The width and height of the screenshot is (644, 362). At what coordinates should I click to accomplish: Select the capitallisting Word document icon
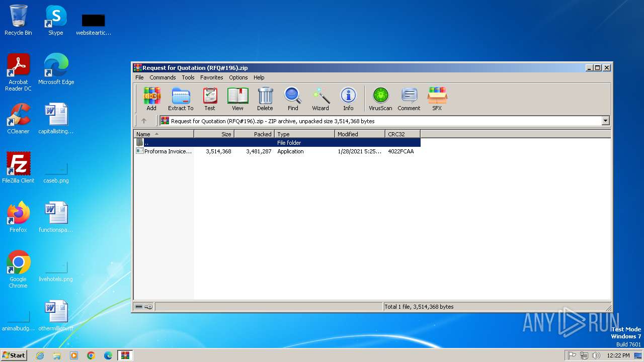[56, 119]
